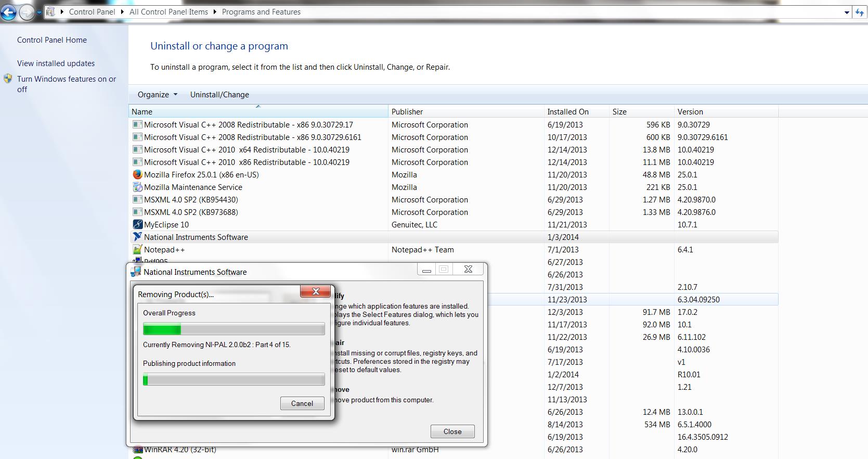868x459 pixels.
Task: Click the Mozilla Maintenance Service icon
Action: [x=137, y=187]
